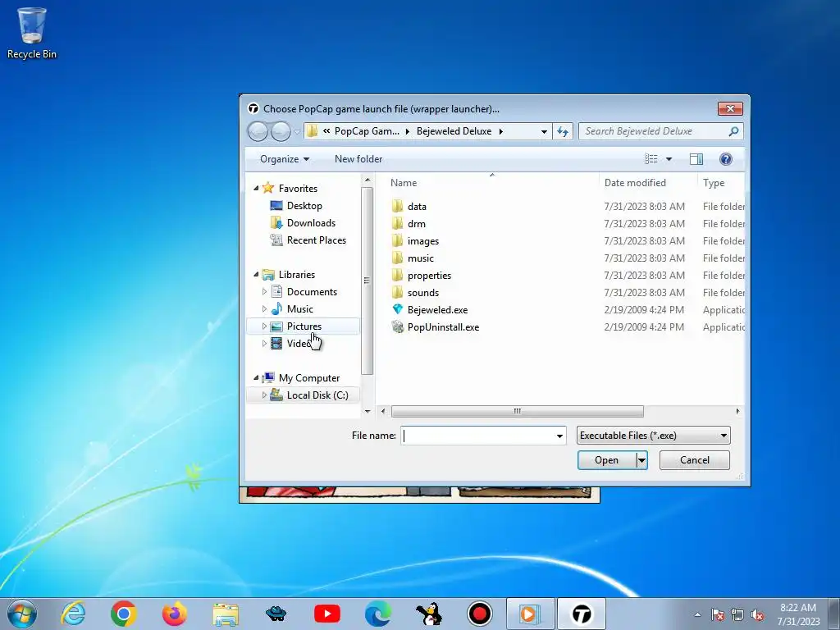Viewport: 840px width, 630px height.
Task: Expand the Videos library node
Action: [x=264, y=344]
